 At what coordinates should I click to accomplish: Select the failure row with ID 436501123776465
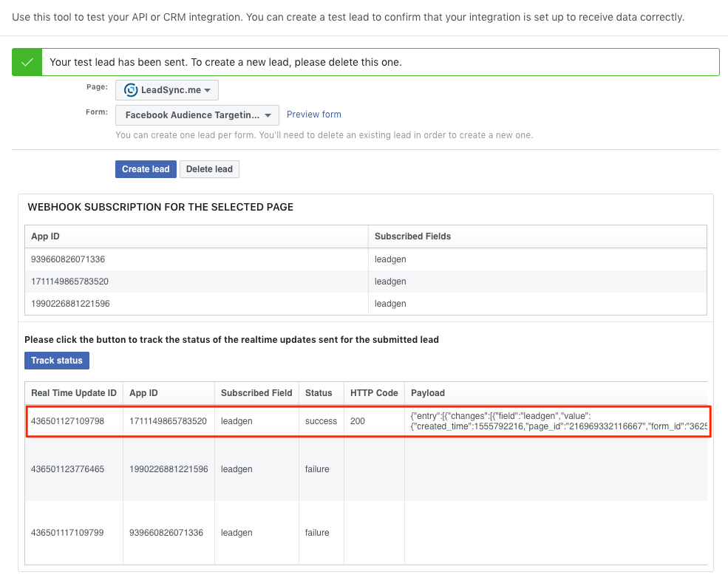(x=67, y=469)
